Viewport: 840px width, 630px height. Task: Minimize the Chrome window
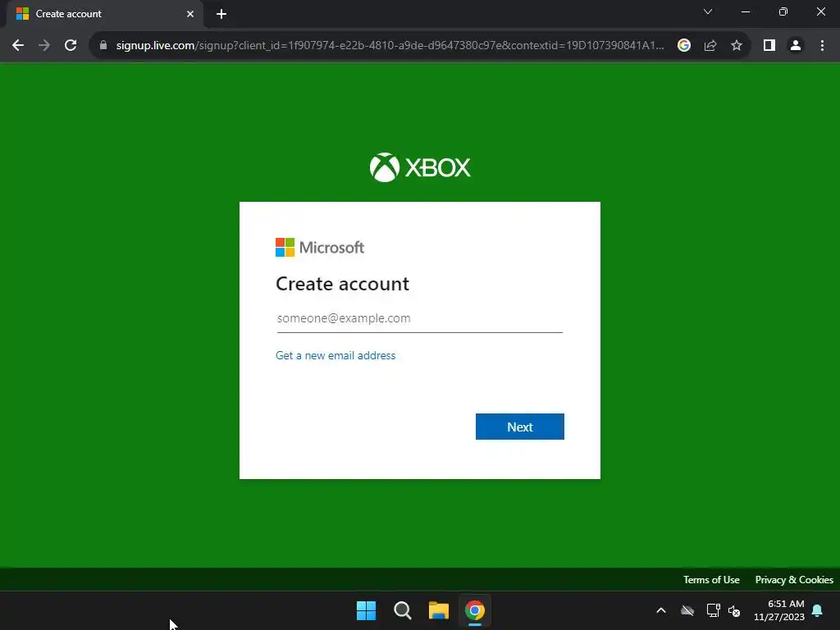(x=745, y=11)
